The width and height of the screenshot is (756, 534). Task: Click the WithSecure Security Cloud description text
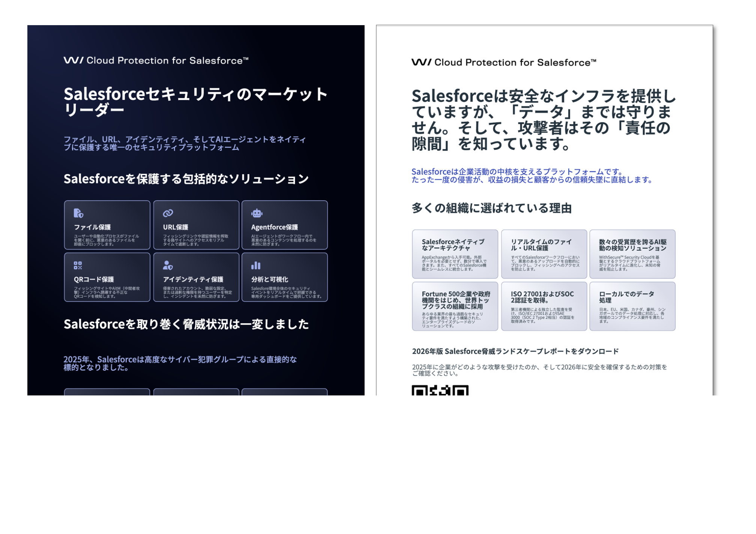630,263
